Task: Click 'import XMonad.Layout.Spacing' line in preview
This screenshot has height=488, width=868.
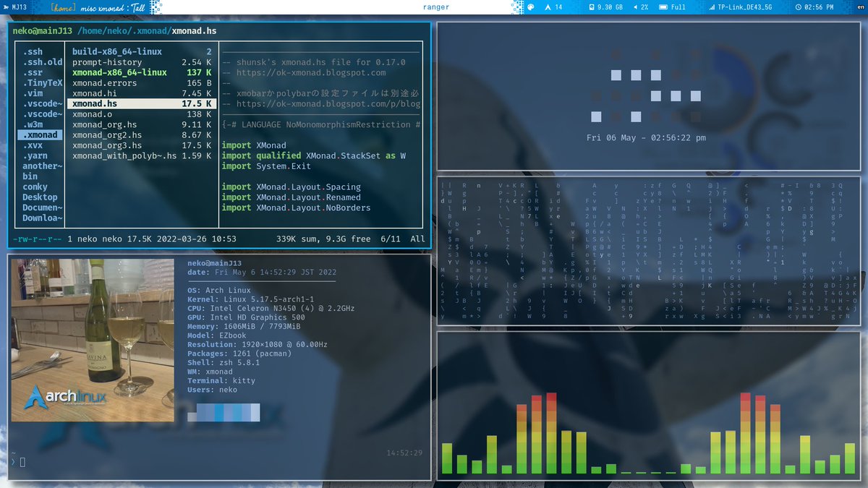Action: coord(291,187)
